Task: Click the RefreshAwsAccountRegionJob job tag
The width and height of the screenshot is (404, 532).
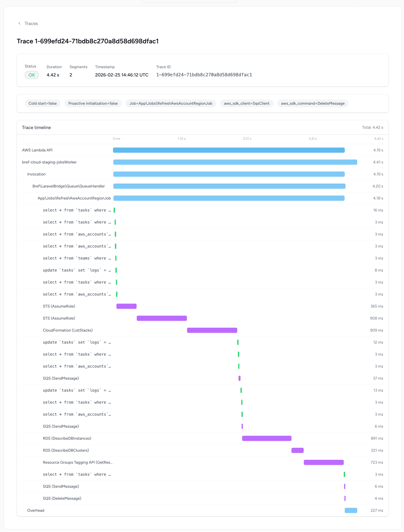Action: click(171, 103)
